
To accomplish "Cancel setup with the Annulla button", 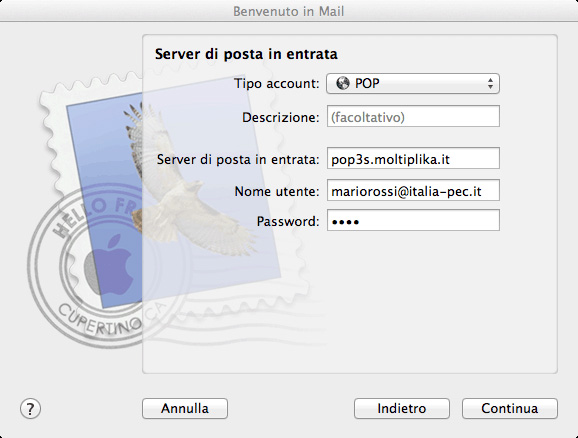I will click(185, 409).
